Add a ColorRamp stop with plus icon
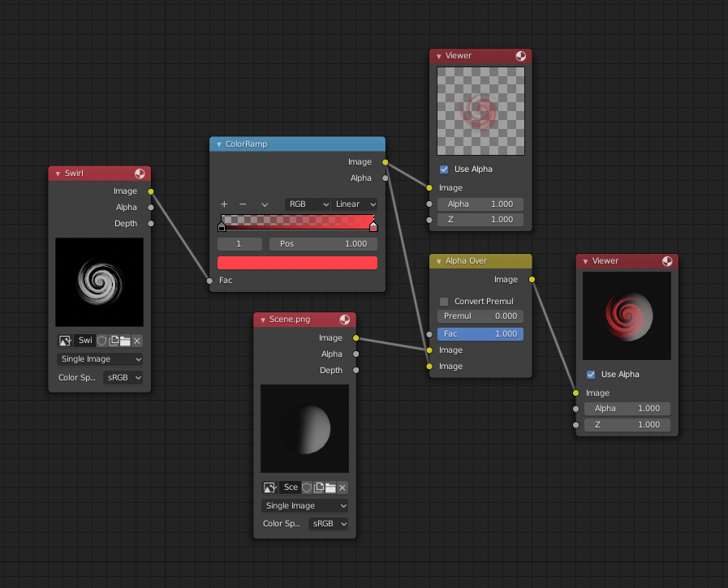 click(224, 204)
